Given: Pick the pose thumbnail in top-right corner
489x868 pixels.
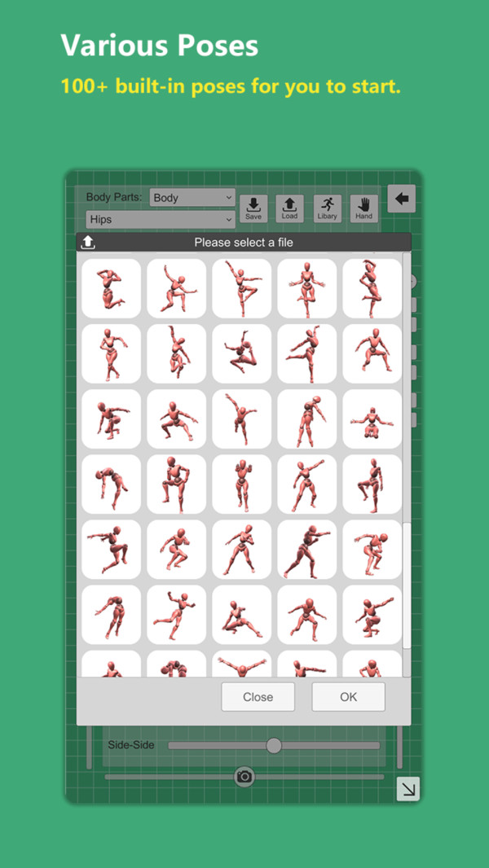Looking at the screenshot, I should (372, 288).
